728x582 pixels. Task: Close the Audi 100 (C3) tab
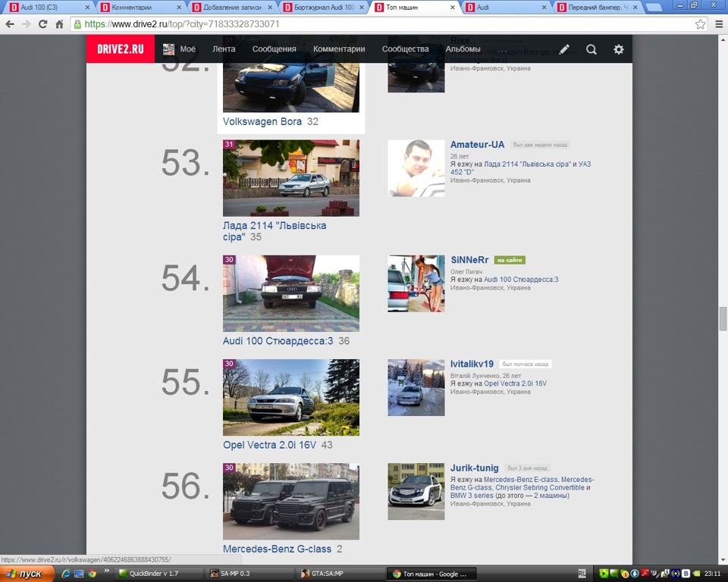pyautogui.click(x=87, y=8)
